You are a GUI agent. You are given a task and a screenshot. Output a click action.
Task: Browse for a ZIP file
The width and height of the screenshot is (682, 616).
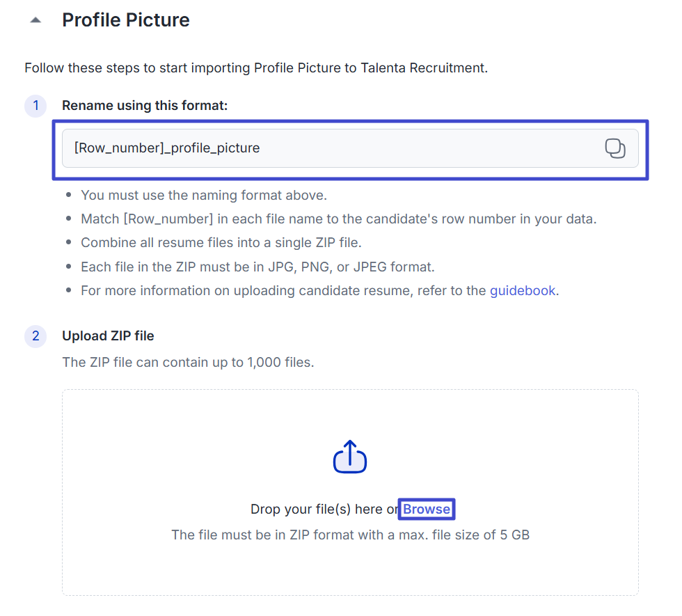(x=427, y=510)
